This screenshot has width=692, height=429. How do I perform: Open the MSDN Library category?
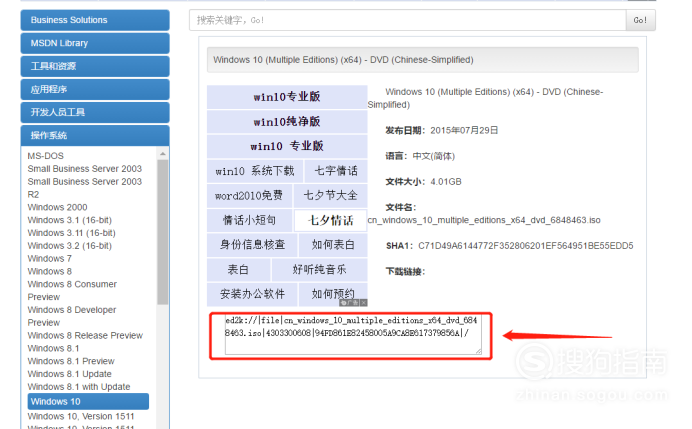pyautogui.click(x=95, y=43)
